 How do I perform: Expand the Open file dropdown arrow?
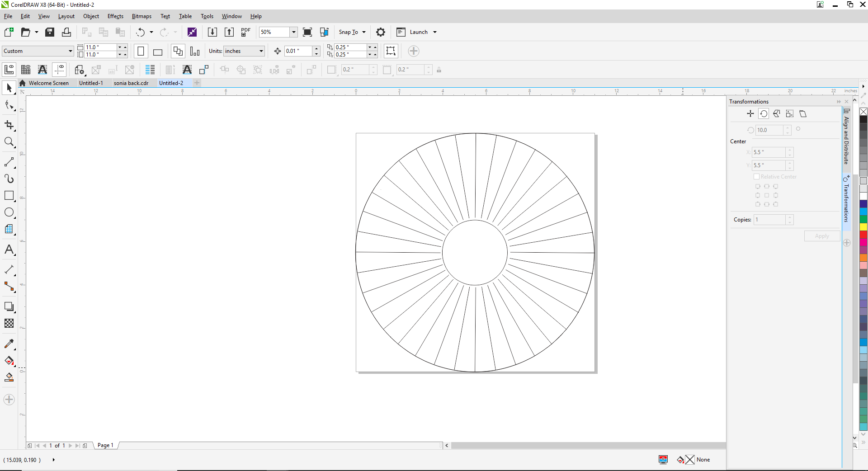[37, 32]
